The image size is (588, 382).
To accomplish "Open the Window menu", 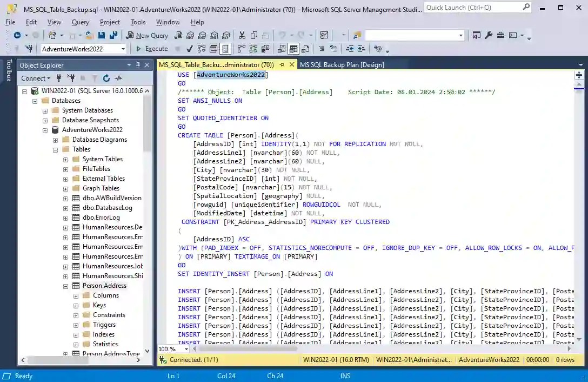I will [168, 22].
